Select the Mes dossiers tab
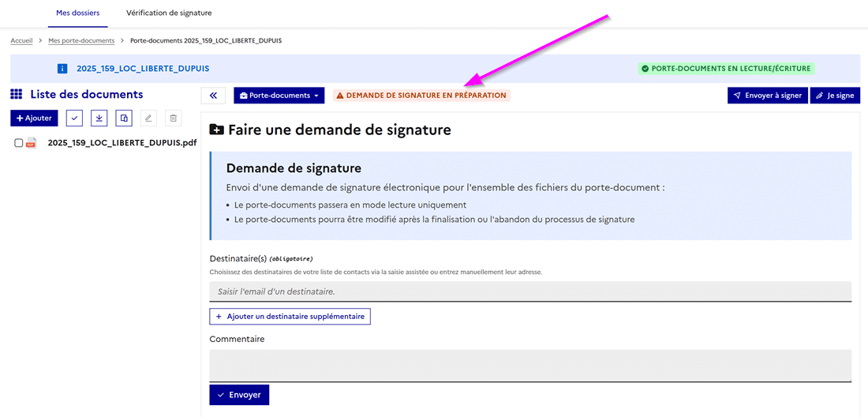 click(78, 13)
